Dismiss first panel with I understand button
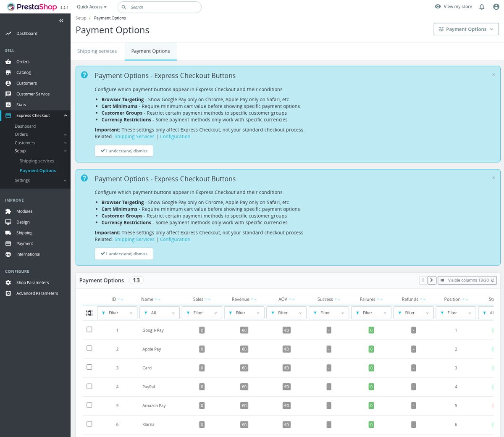 point(124,151)
